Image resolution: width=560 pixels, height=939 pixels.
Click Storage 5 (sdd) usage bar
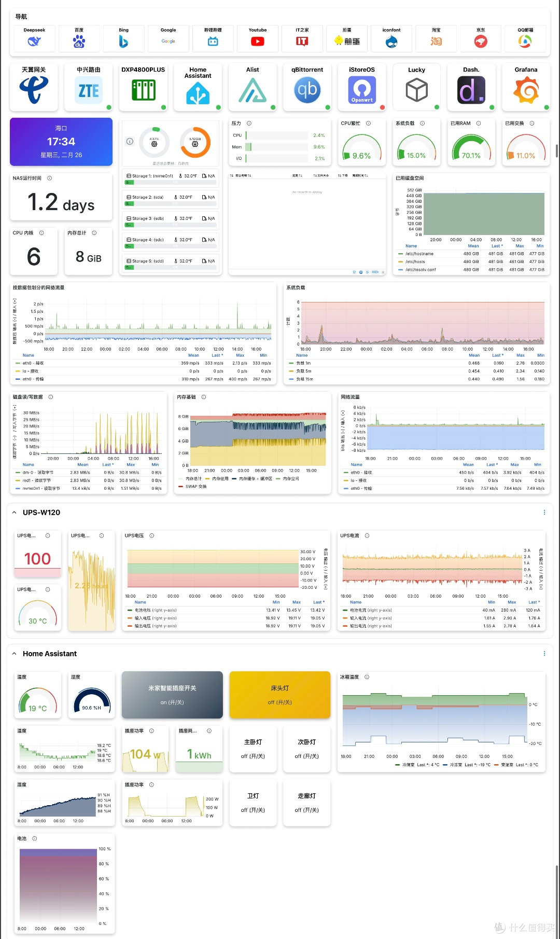click(171, 268)
